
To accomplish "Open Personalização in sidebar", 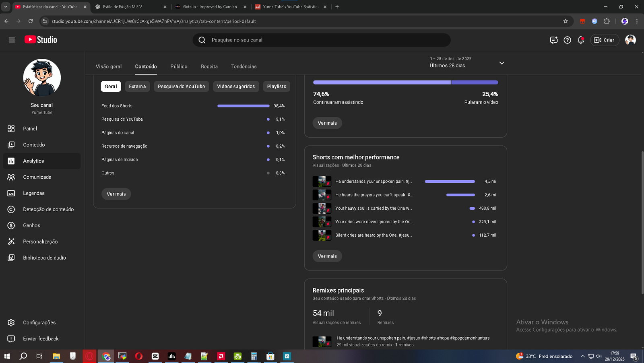I will (40, 241).
